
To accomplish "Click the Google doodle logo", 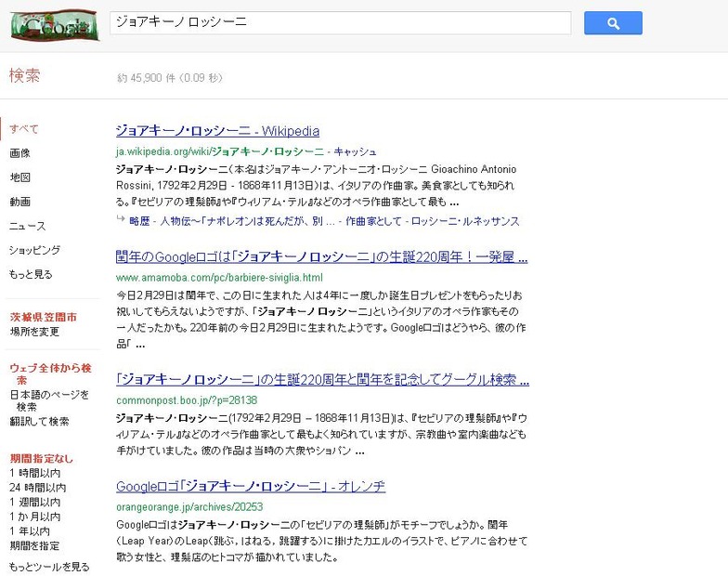I will (55, 26).
